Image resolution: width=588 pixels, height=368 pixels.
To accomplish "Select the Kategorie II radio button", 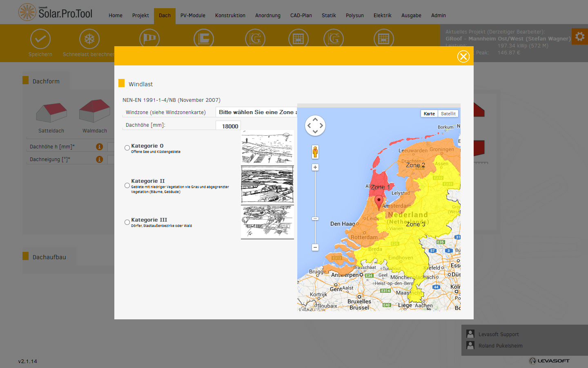I will [x=127, y=185].
